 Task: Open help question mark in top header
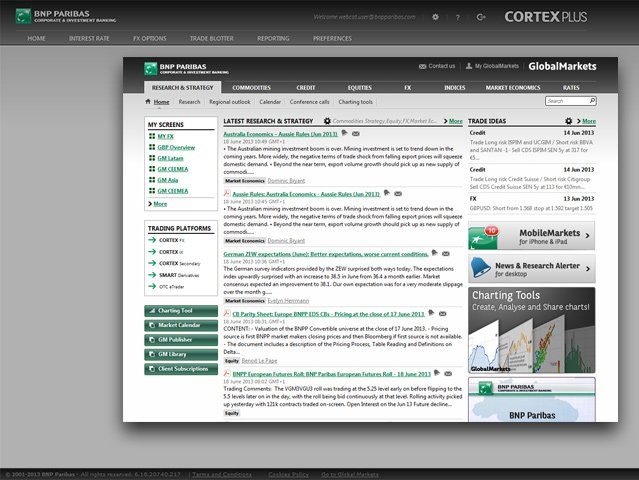coord(458,18)
